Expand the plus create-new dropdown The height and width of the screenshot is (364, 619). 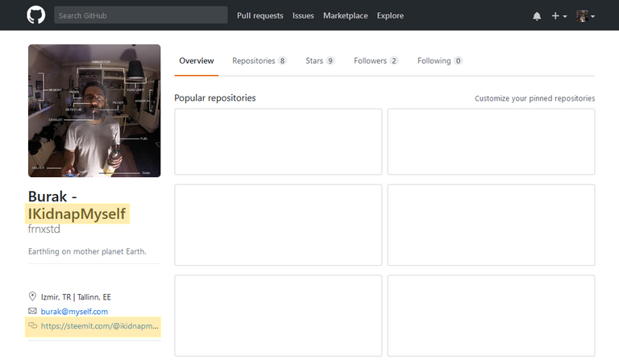559,16
